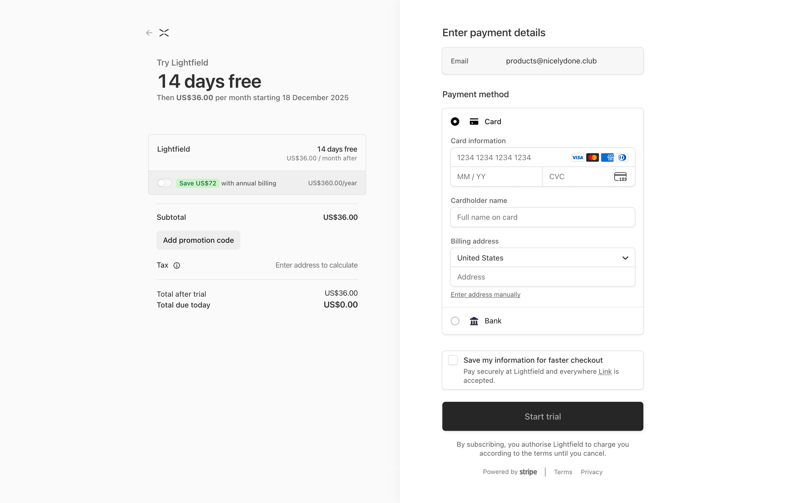Viewport: 800px width, 503px height.
Task: Select the Card payment radio button
Action: pos(455,122)
